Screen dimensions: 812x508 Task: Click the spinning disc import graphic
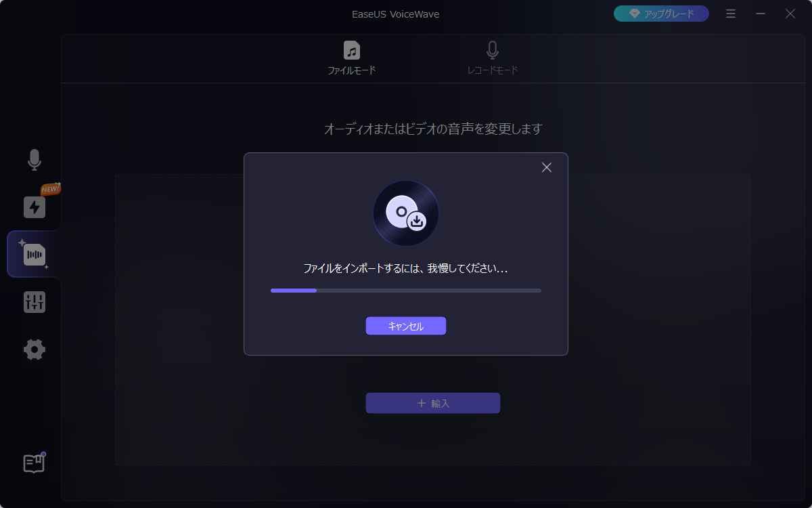pyautogui.click(x=406, y=213)
